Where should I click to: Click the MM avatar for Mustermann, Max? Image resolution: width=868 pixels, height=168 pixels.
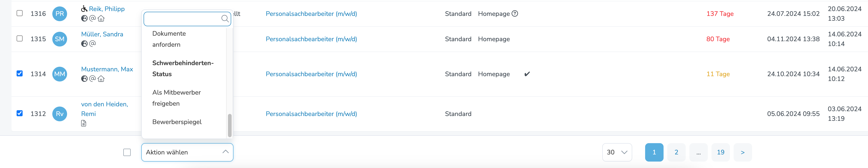coord(60,74)
